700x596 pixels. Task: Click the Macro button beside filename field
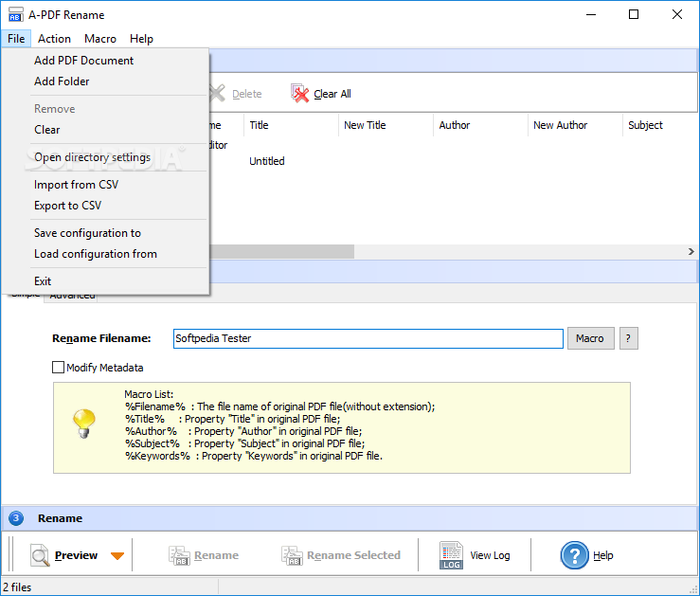tap(591, 338)
